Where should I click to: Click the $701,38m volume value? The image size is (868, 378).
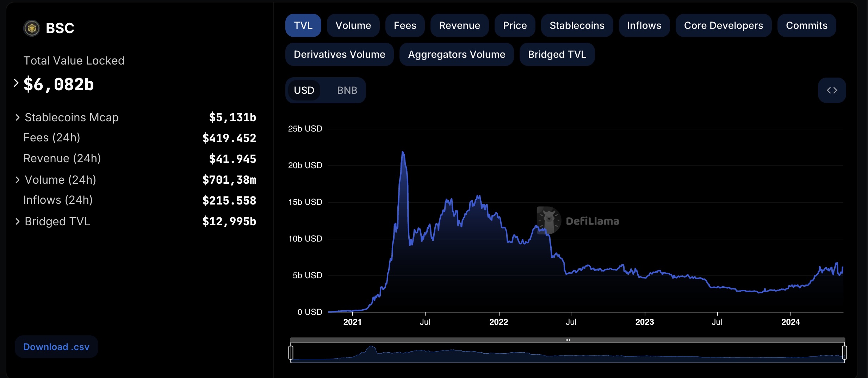point(229,180)
